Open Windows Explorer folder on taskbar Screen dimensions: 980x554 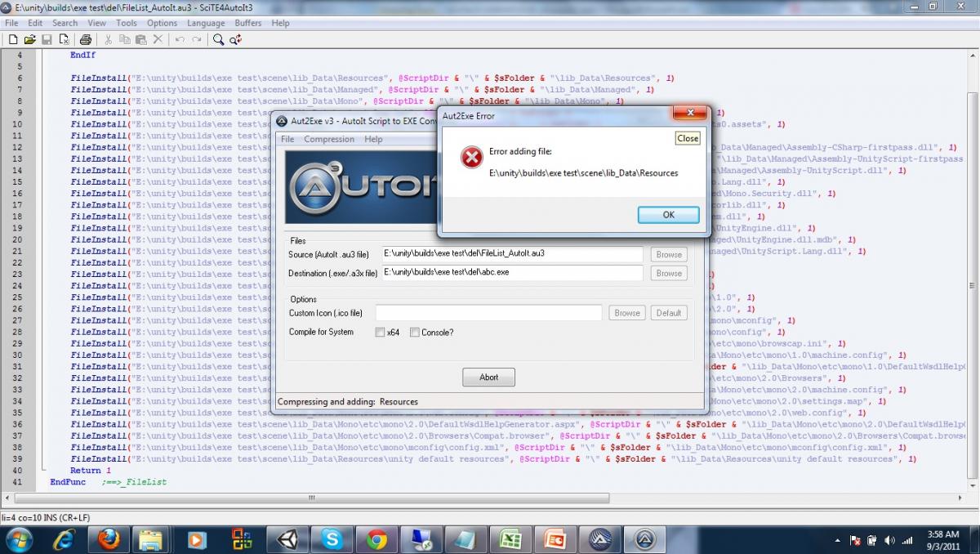coord(151,538)
